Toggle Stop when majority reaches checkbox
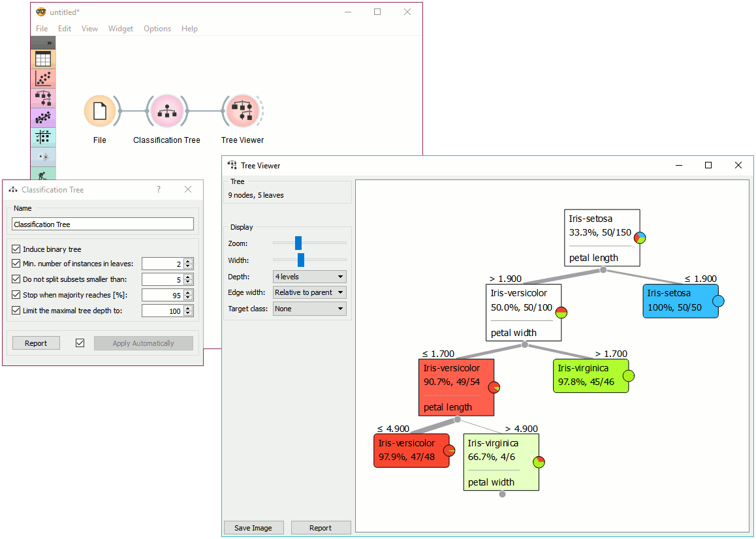 click(x=16, y=294)
